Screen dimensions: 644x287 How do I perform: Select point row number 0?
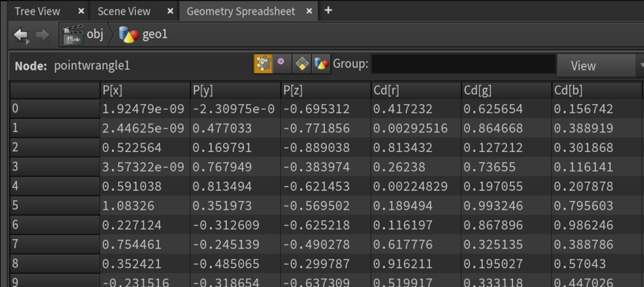55,109
